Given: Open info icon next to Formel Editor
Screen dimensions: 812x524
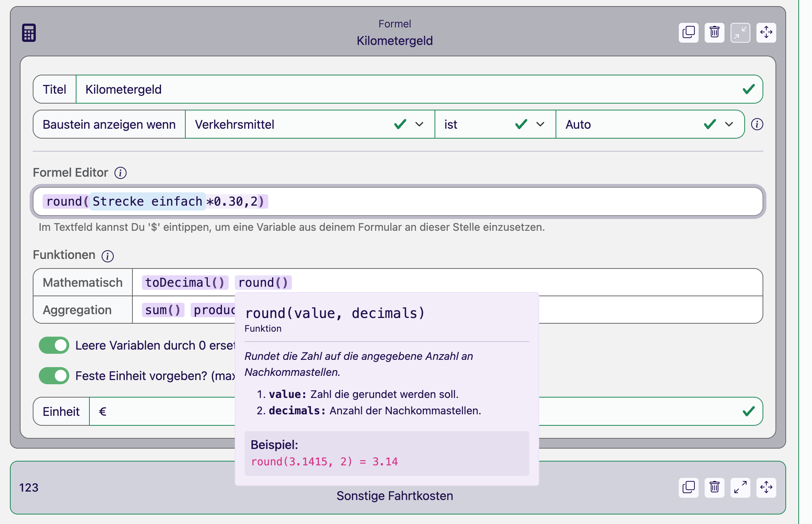Looking at the screenshot, I should (x=121, y=173).
